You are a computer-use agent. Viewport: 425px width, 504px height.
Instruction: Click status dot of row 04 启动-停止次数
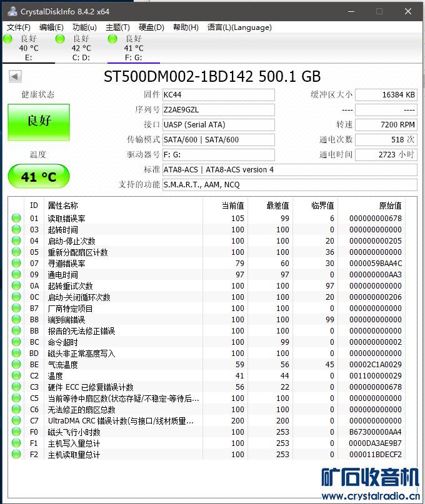pyautogui.click(x=16, y=240)
